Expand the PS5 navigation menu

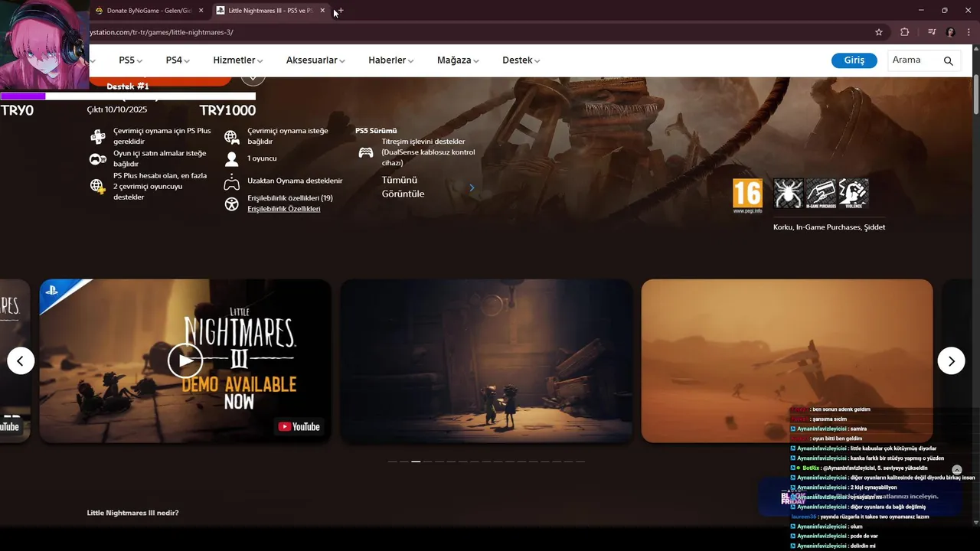click(131, 60)
